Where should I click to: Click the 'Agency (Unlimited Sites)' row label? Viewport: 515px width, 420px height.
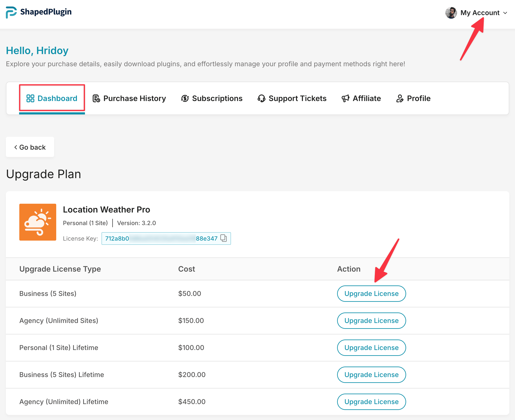click(59, 321)
